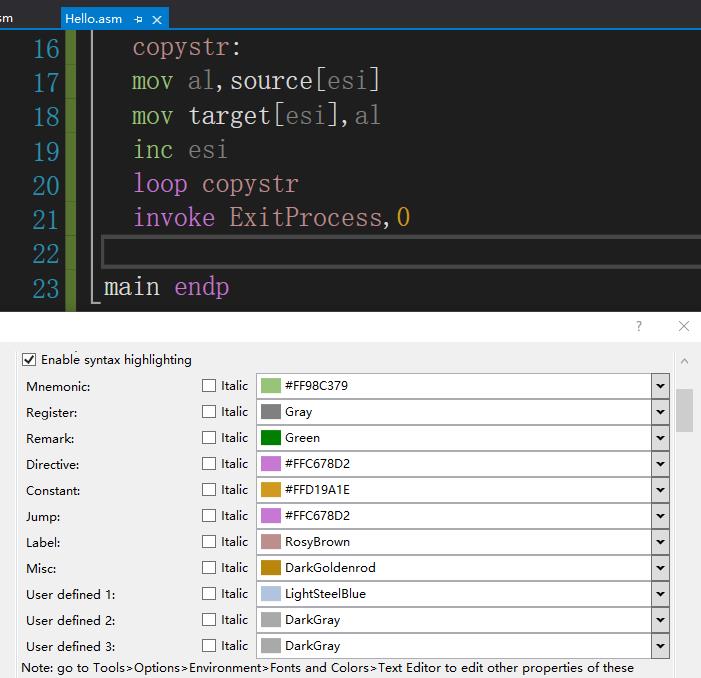The width and height of the screenshot is (701, 678).
Task: Click the Mnemonic green color swatch
Action: click(270, 385)
